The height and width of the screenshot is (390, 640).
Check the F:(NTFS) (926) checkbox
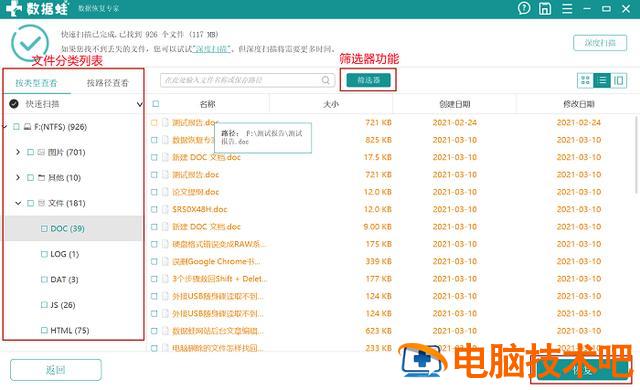pyautogui.click(x=16, y=127)
